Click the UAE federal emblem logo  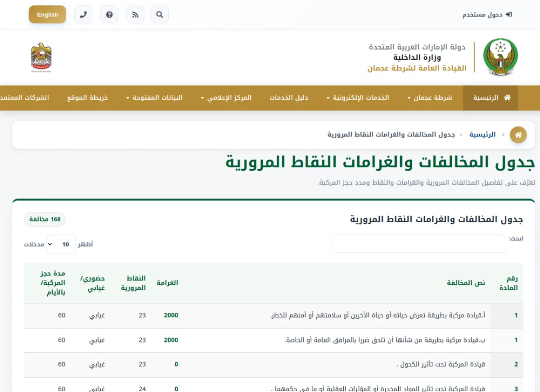[x=41, y=58]
